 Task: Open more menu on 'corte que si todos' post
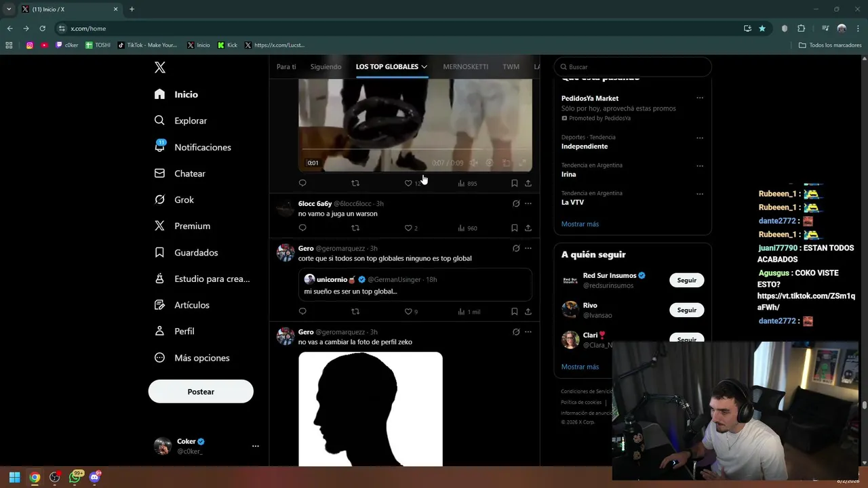coord(528,248)
